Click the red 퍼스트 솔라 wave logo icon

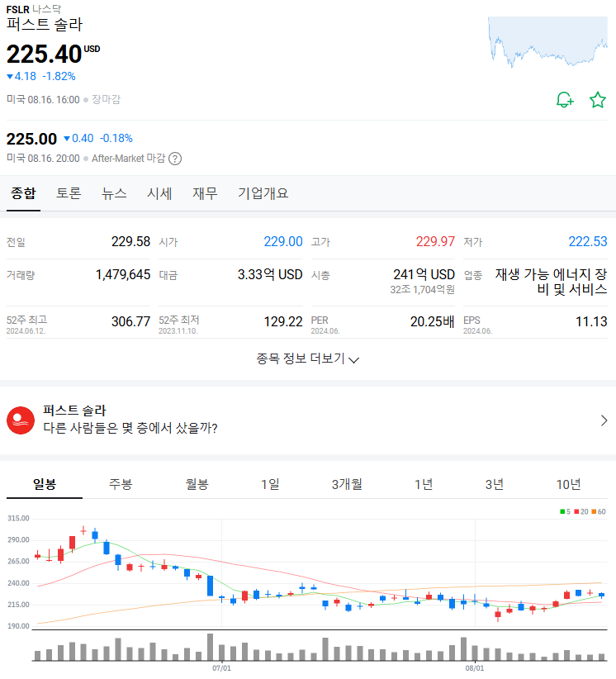coord(21,420)
